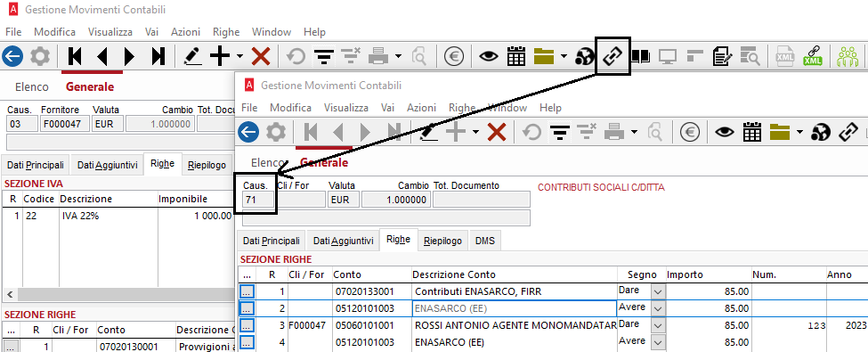868x352 pixels.
Task: Click the '...' button on row 4 of SEZIONE RIGHE
Action: tap(247, 342)
